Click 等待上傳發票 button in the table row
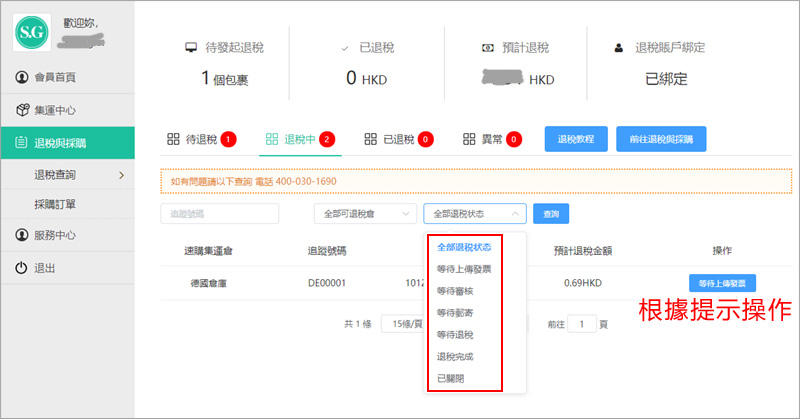Image resolution: width=800 pixels, height=419 pixels. (x=722, y=283)
